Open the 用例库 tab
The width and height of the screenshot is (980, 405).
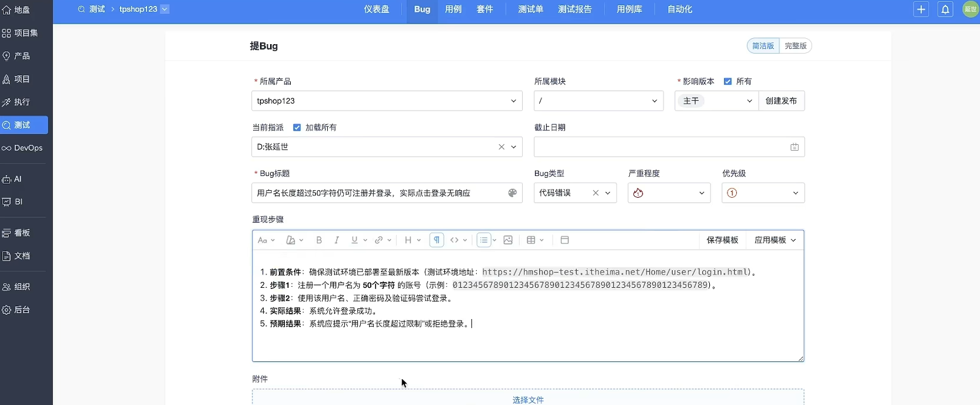click(x=629, y=9)
